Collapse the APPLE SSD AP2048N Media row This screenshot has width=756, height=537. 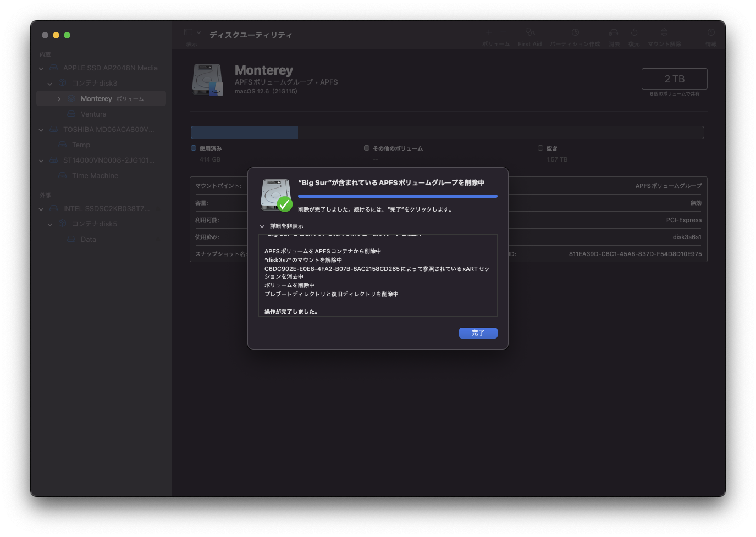pos(41,68)
